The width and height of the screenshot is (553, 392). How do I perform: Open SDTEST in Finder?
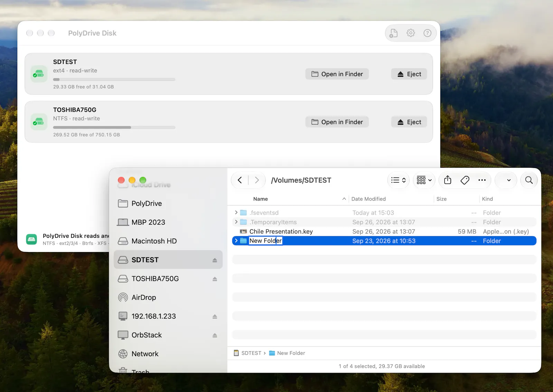tap(337, 74)
